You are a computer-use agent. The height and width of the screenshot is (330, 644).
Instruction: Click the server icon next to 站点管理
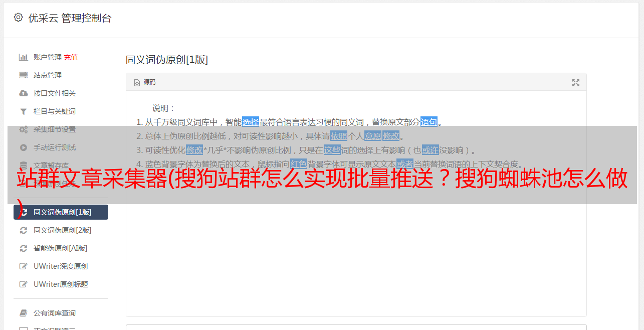pyautogui.click(x=23, y=75)
